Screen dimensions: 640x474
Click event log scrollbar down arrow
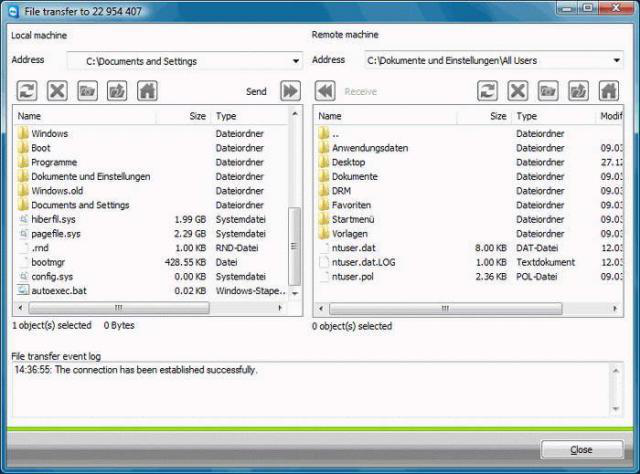[616, 409]
